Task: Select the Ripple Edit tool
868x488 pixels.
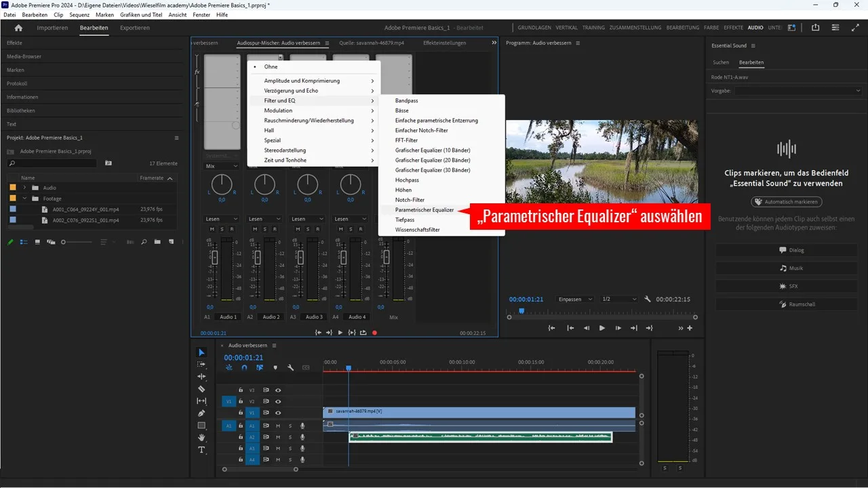Action: 201,377
